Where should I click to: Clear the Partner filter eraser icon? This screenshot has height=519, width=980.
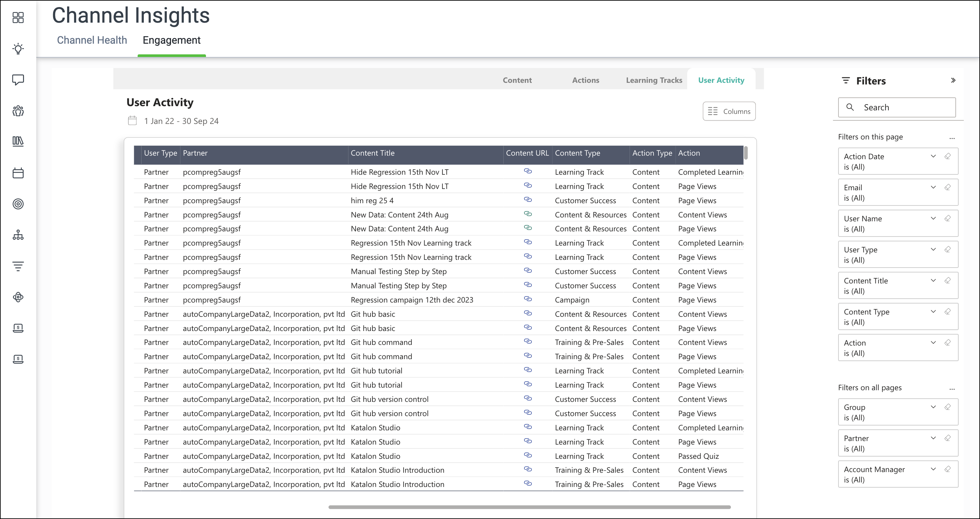tap(948, 438)
